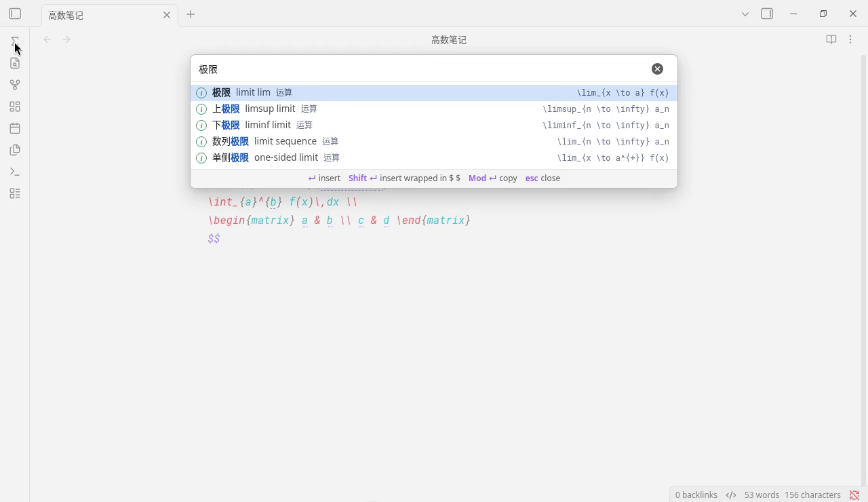Select 单侧极限 one-sided limit suggestion

coord(434,157)
